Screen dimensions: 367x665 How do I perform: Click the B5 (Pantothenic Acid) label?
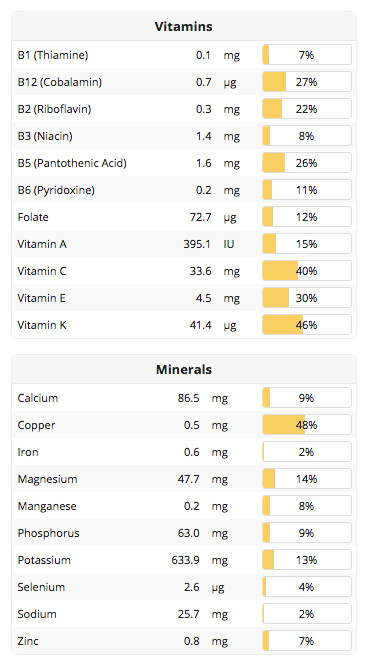[x=72, y=163]
